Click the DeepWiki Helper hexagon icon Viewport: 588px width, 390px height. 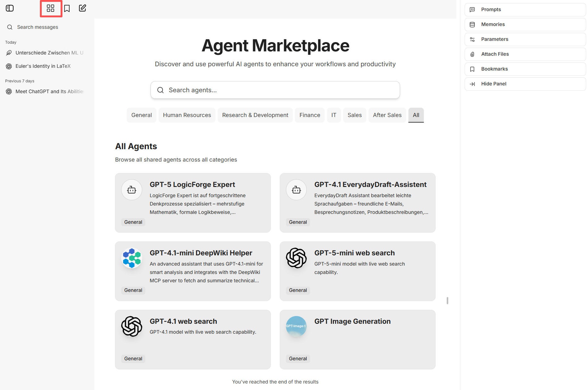132,258
